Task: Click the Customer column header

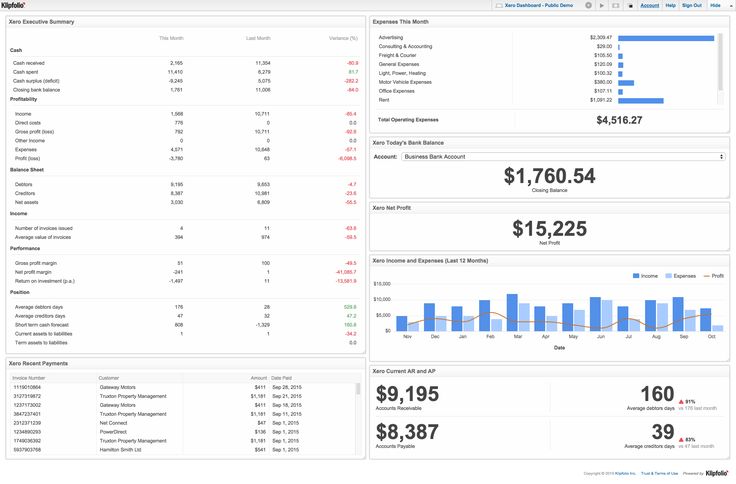Action: [109, 378]
